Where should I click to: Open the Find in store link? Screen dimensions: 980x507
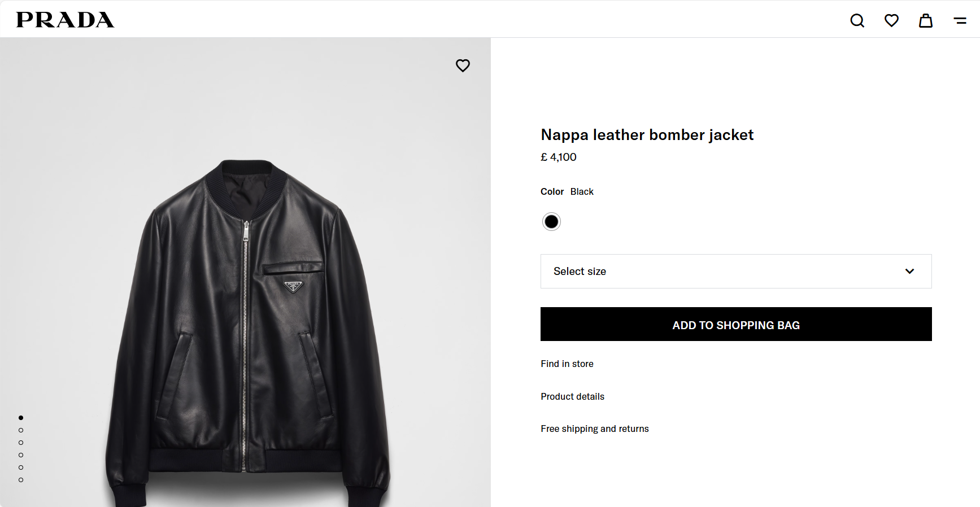click(567, 364)
